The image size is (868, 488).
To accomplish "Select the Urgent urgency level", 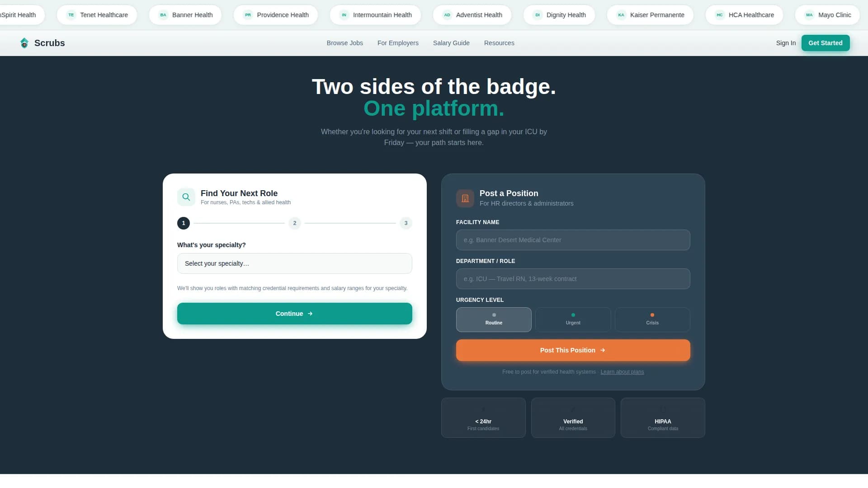I will coord(573,319).
